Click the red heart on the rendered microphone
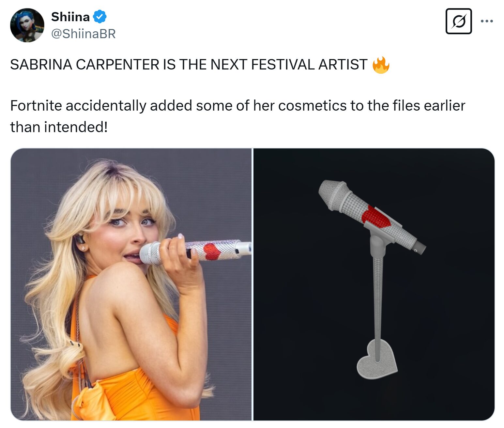Image resolution: width=504 pixels, height=428 pixels. pyautogui.click(x=376, y=216)
